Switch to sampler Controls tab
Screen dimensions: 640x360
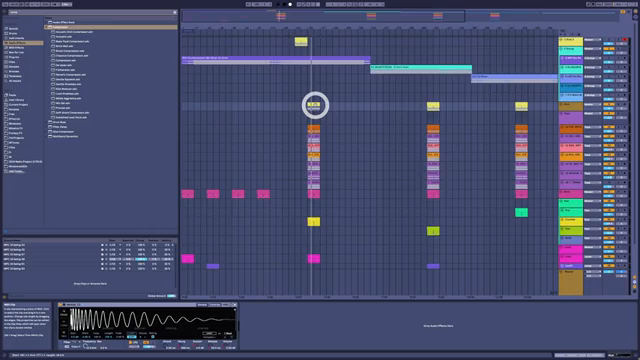215,305
